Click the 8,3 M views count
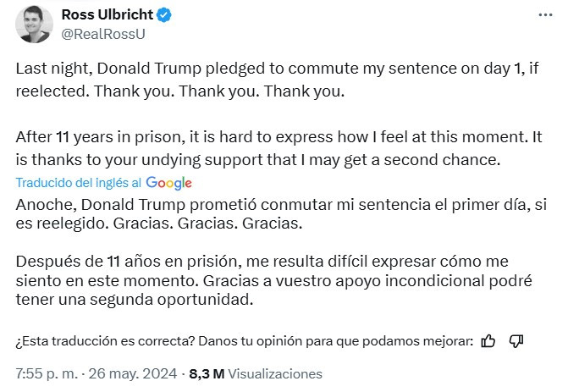 tap(206, 373)
